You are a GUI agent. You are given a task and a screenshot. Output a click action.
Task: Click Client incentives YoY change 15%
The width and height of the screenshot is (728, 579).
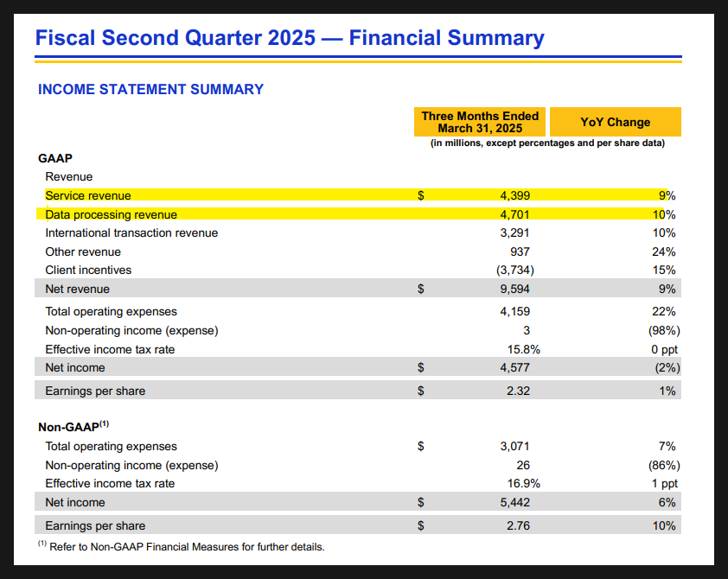coord(663,270)
